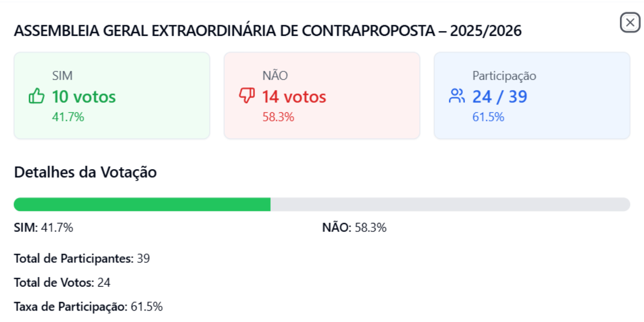644x322 pixels.
Task: Select the SIM votes card
Action: [112, 95]
